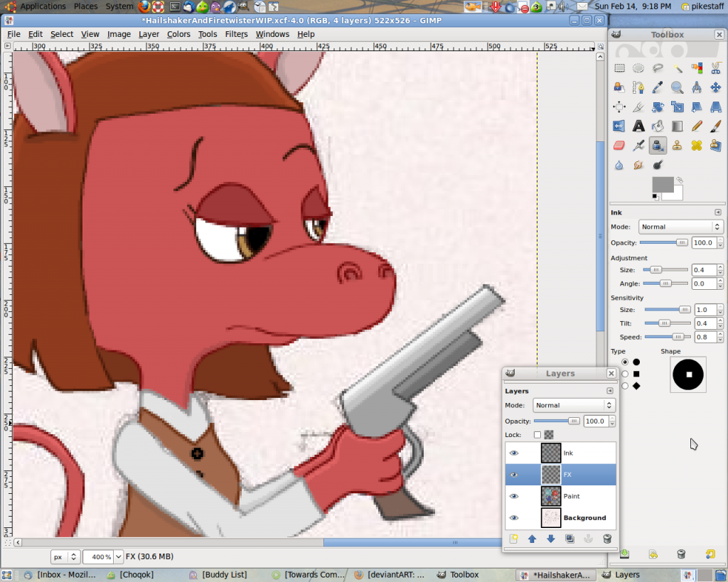Viewport: 728px width, 582px height.
Task: Open the Filters menu
Action: click(236, 34)
